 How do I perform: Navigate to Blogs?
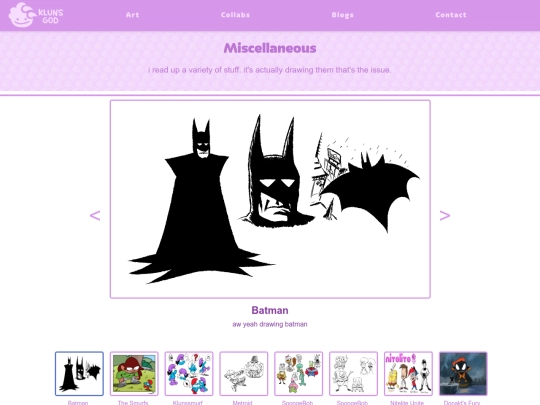pos(342,15)
